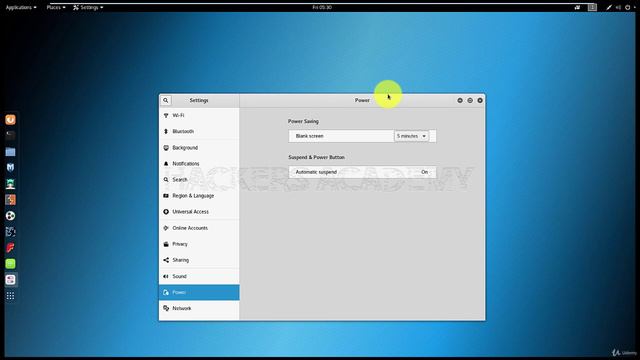Select Wi-Fi icon in Settings sidebar
The height and width of the screenshot is (360, 640).
pyautogui.click(x=166, y=116)
